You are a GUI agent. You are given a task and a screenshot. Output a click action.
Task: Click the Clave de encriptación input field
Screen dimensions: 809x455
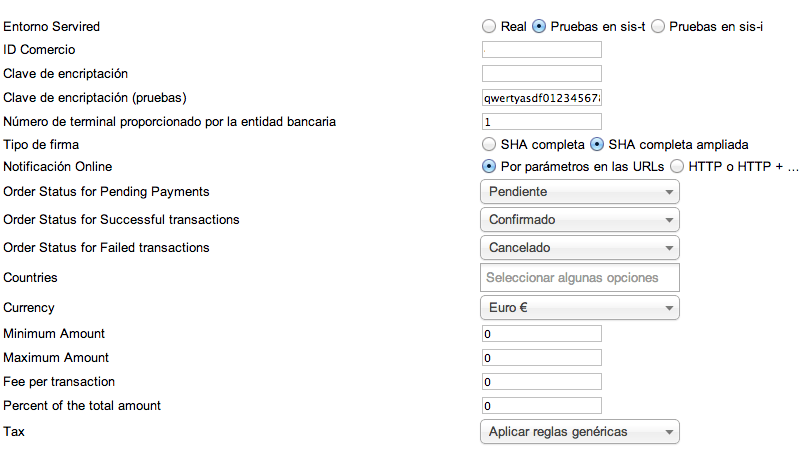pyautogui.click(x=542, y=73)
